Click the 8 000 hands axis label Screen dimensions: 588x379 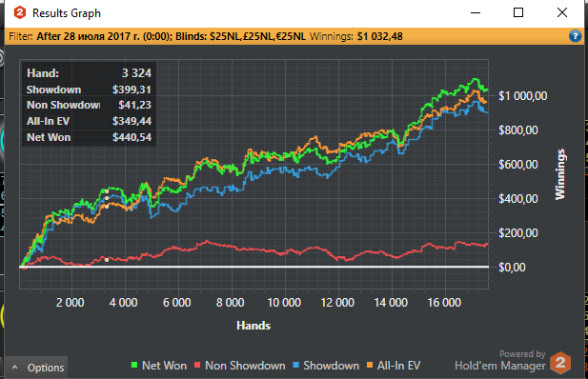(x=231, y=303)
